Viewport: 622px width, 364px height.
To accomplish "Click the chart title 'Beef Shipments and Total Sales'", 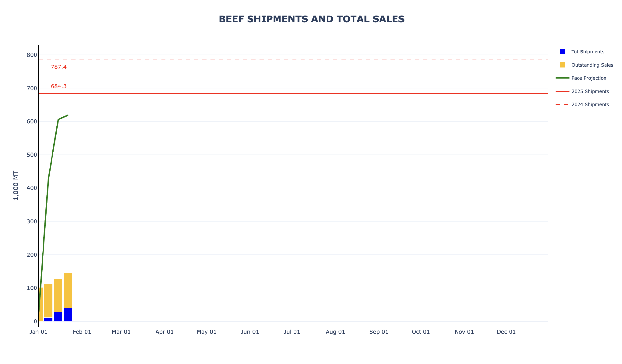I will [x=311, y=19].
